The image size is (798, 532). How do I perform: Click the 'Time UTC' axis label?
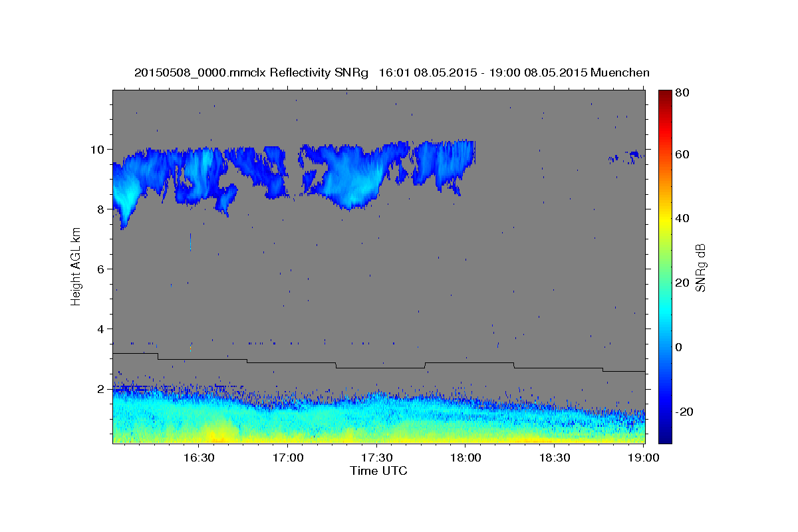pyautogui.click(x=378, y=471)
